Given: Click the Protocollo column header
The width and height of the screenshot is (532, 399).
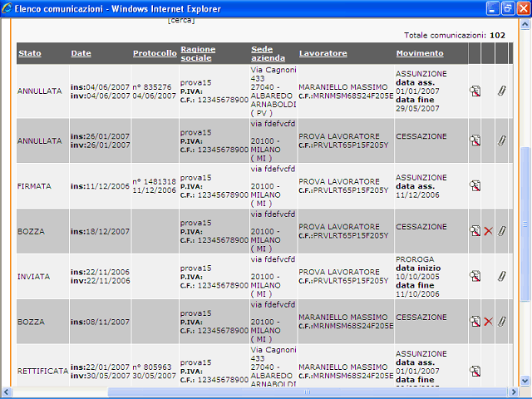Looking at the screenshot, I should pos(155,53).
